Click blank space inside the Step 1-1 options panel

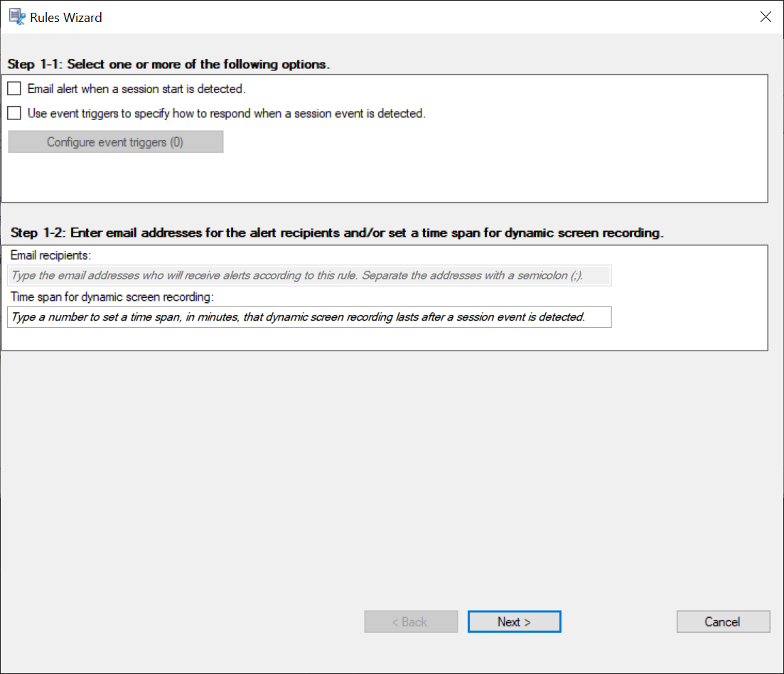point(498,171)
